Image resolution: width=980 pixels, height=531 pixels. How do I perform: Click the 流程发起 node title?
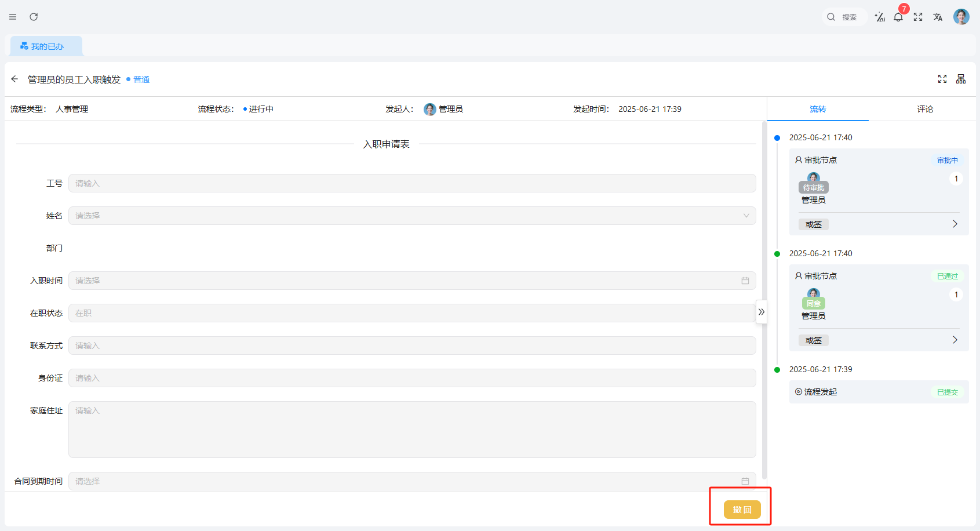pyautogui.click(x=821, y=392)
